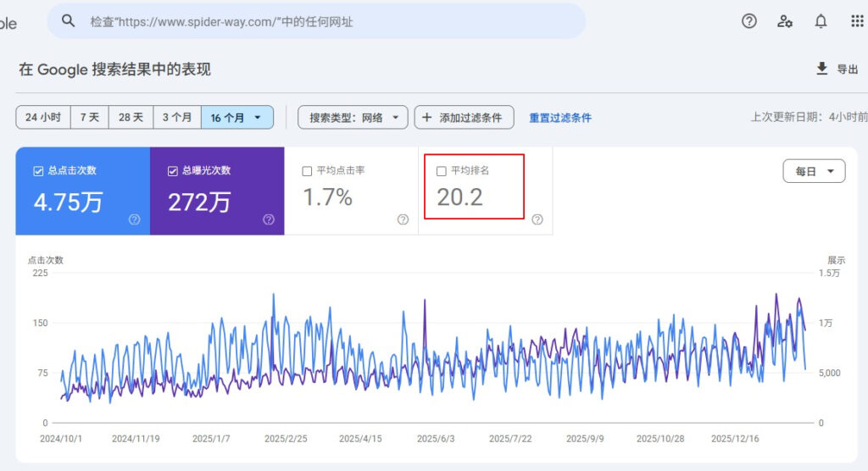Switch to the 3 个月 date range

point(176,118)
